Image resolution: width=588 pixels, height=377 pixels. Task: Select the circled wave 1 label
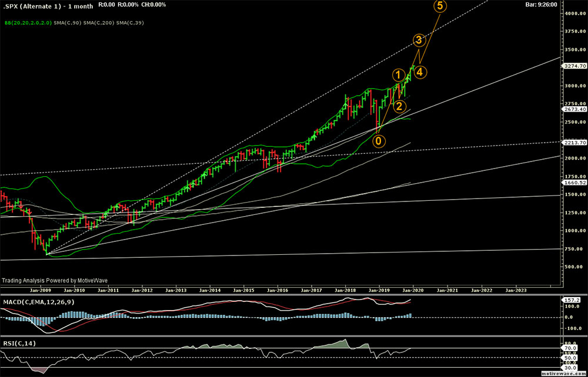coord(399,75)
